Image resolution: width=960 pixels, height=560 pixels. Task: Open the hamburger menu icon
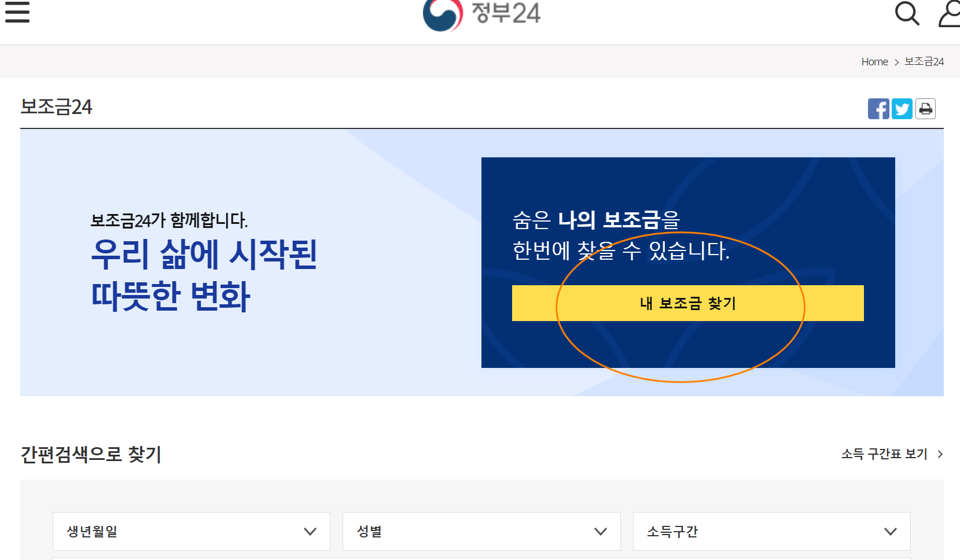[17, 12]
